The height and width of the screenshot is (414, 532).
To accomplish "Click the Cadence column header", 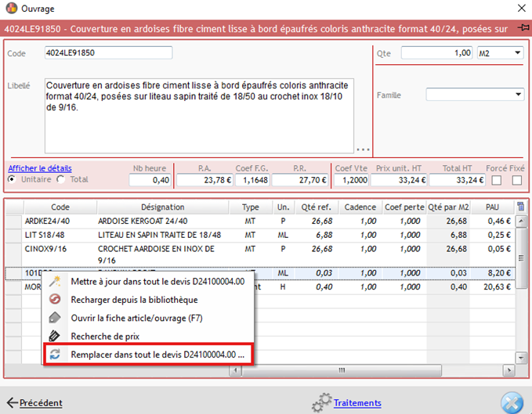I will point(360,207).
